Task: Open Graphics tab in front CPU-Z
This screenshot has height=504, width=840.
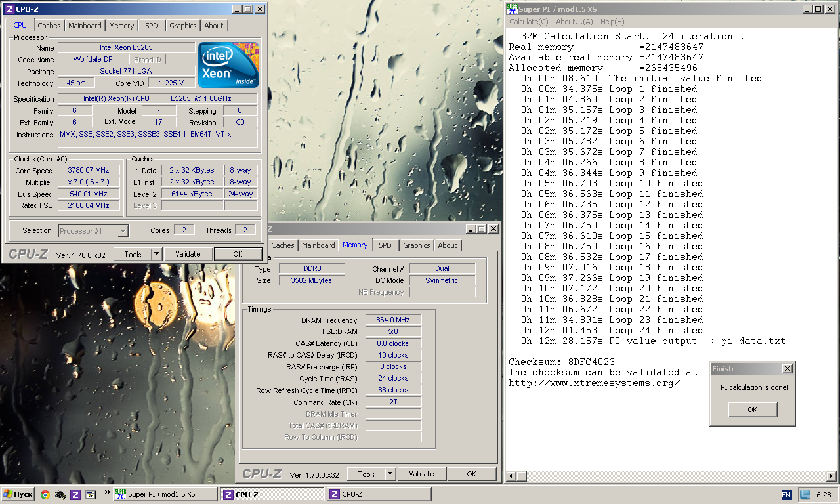Action: 182,26
